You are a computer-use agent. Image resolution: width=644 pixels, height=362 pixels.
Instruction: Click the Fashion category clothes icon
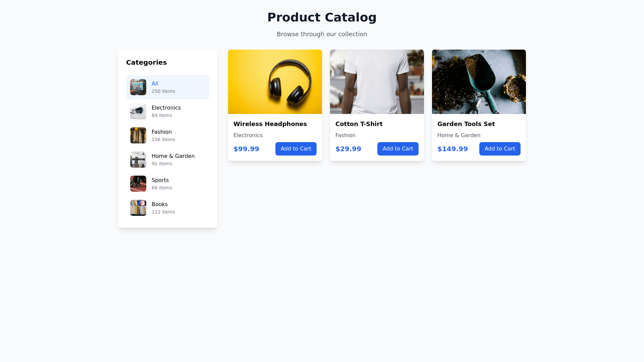[138, 135]
